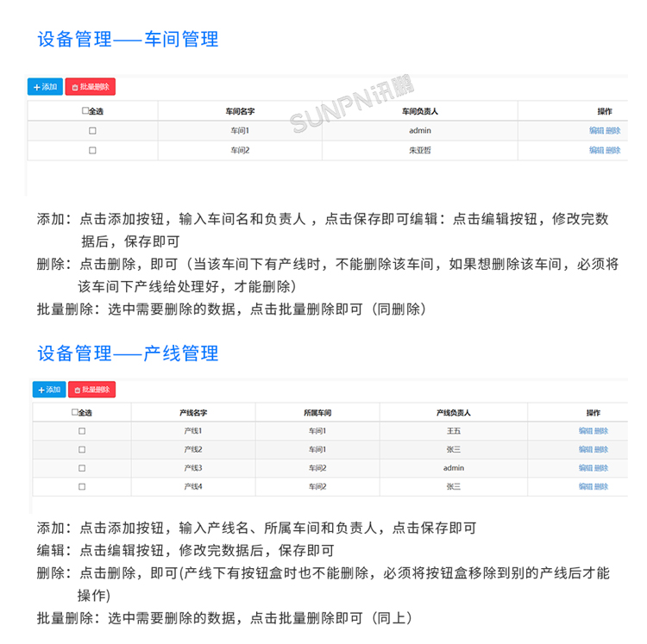Viewport: 647px width, 644px height.
Task: Click 删除 in the 产线4 row
Action: click(x=601, y=487)
